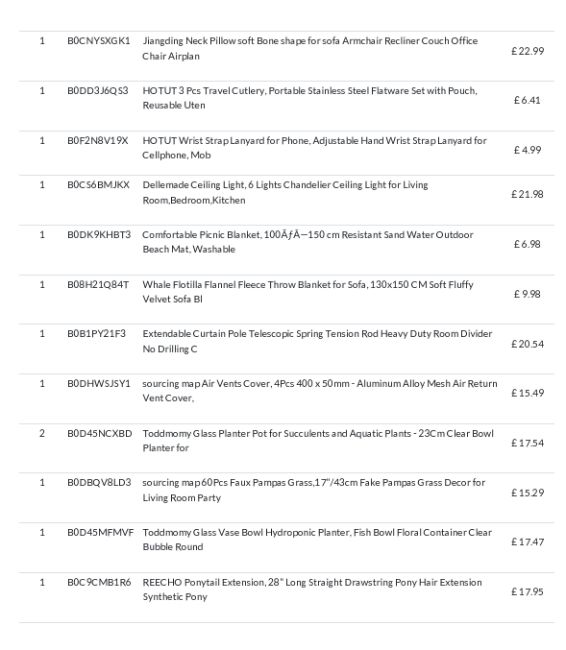Screen dimensions: 566x650
Task: Click product code B0CNYSXGK1
Action: click(x=99, y=41)
